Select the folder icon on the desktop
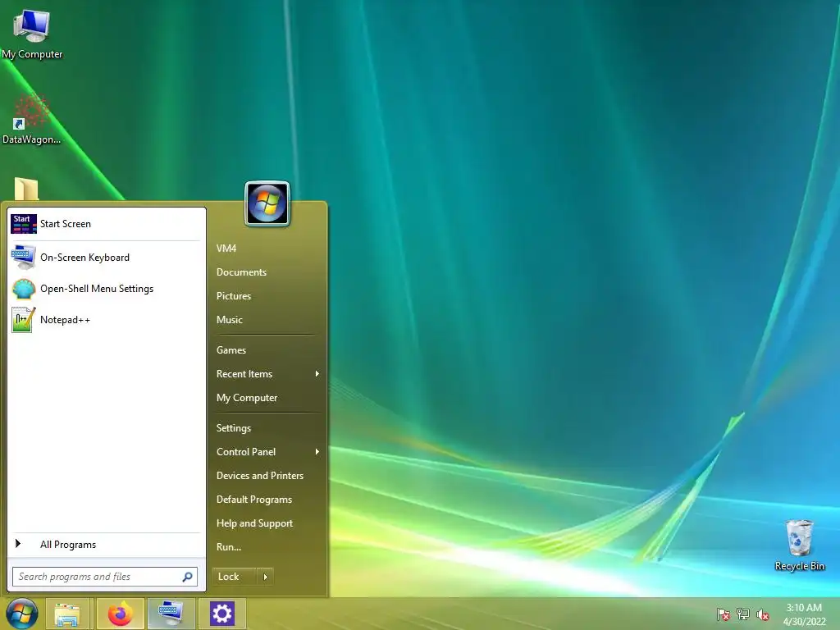 26,189
